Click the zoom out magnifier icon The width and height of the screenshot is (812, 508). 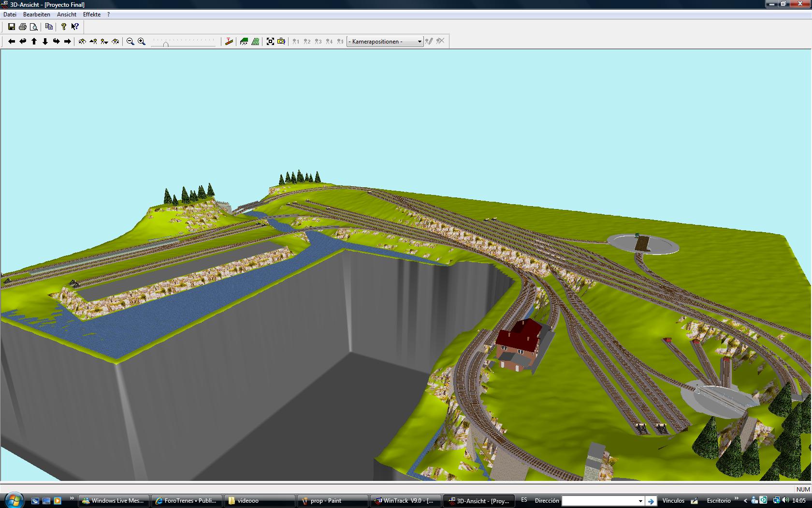click(x=130, y=42)
